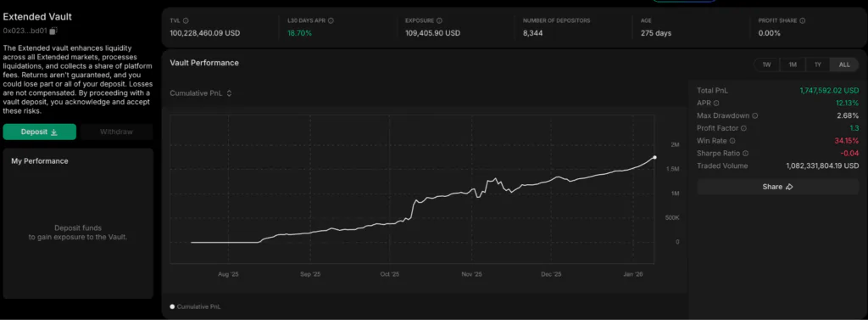Click the 1.3 profit factor value
This screenshot has width=868, height=320.
854,128
